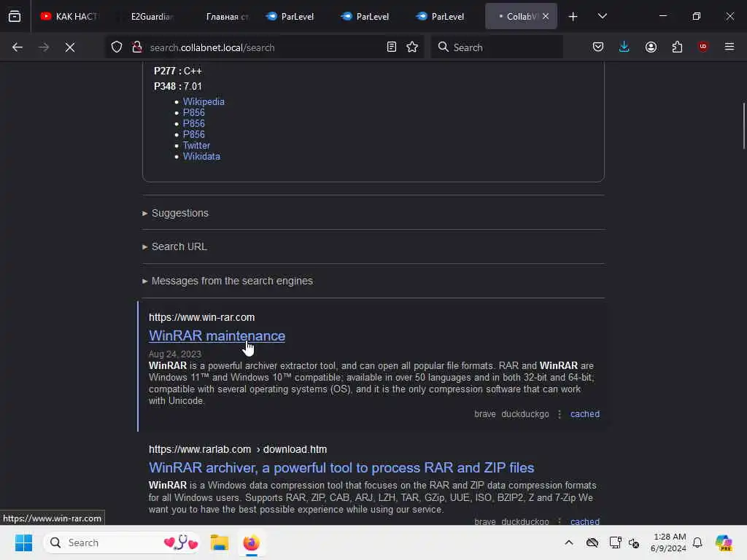Click the muted volume tray icon

pyautogui.click(x=634, y=542)
